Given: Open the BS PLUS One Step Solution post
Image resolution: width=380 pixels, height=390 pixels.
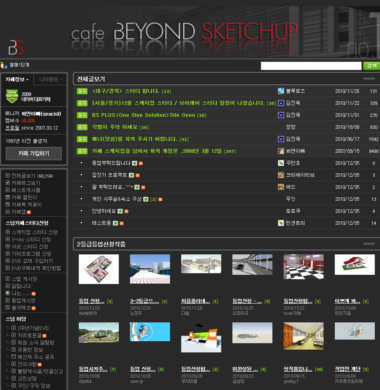Looking at the screenshot, I should click(145, 115).
